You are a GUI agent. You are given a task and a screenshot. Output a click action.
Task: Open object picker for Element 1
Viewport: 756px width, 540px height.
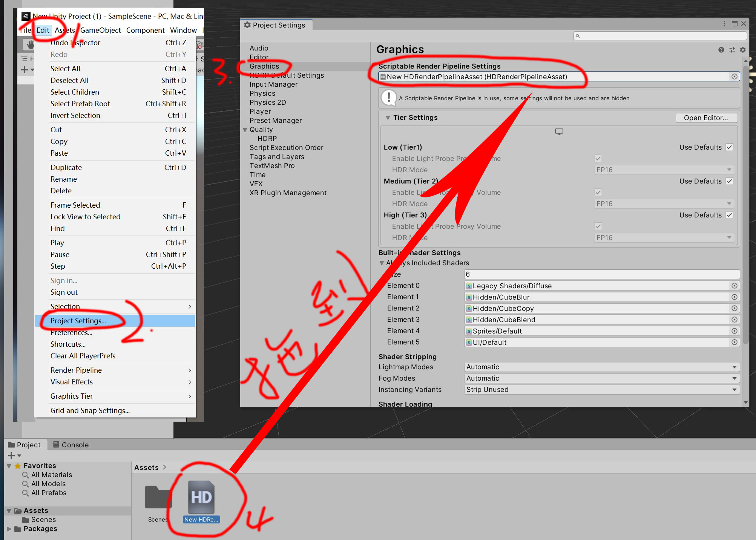point(734,297)
